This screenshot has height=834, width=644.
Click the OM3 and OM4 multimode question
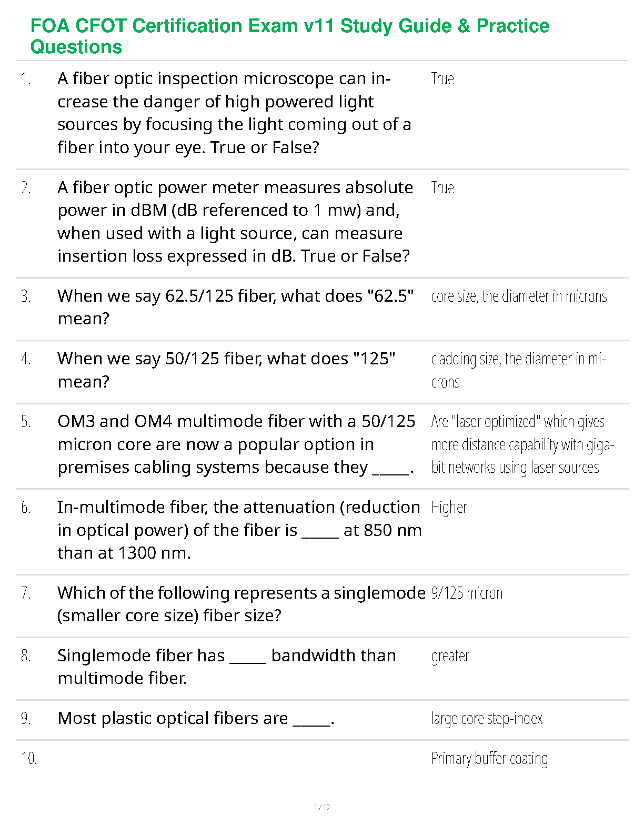236,444
